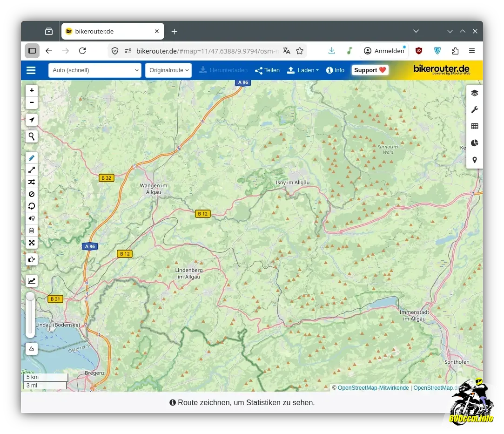Open the map search magnifier

pyautogui.click(x=32, y=136)
